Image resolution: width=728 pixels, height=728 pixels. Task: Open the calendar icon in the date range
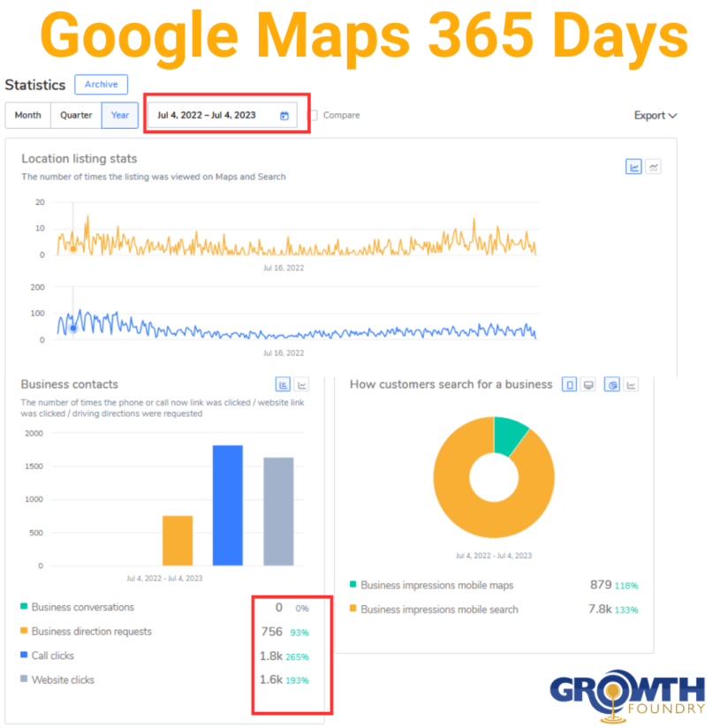coord(284,115)
